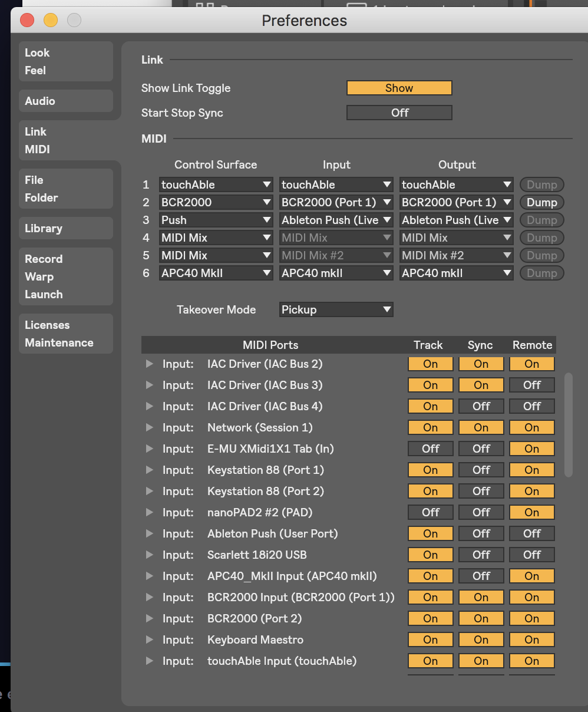Expand the IAC Driver (IAC Bus 2) input
Image resolution: width=588 pixels, height=712 pixels.
[150, 364]
